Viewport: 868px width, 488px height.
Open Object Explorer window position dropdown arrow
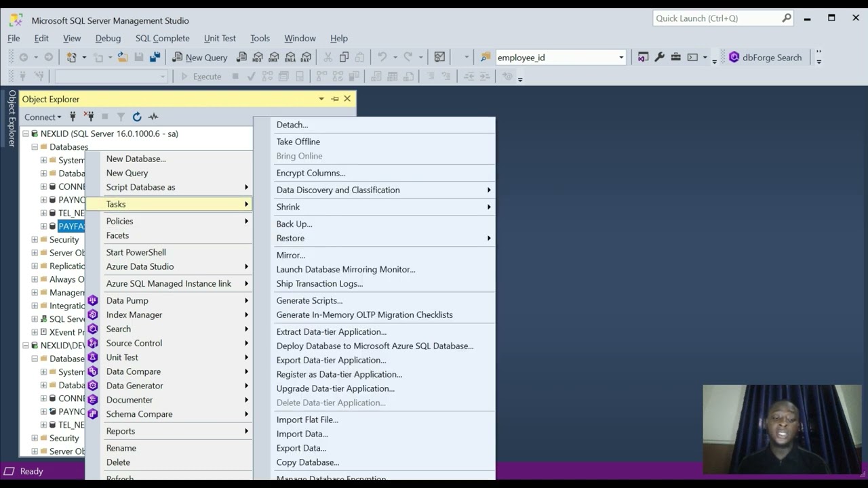[321, 99]
